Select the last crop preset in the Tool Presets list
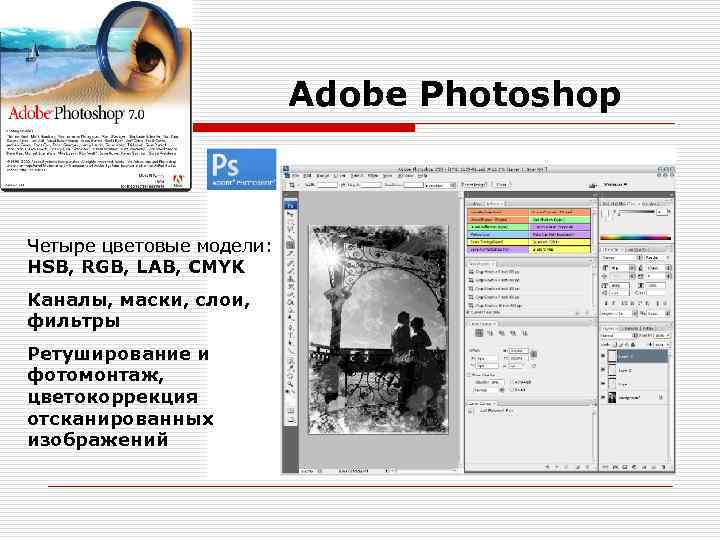 [x=495, y=306]
